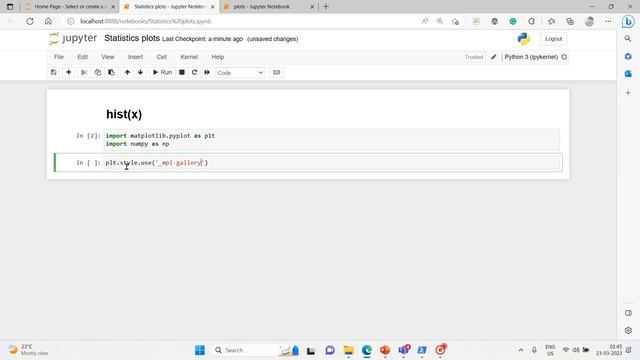Rename notebook by clicking Statistics plots title
The width and height of the screenshot is (640, 360).
(x=132, y=38)
